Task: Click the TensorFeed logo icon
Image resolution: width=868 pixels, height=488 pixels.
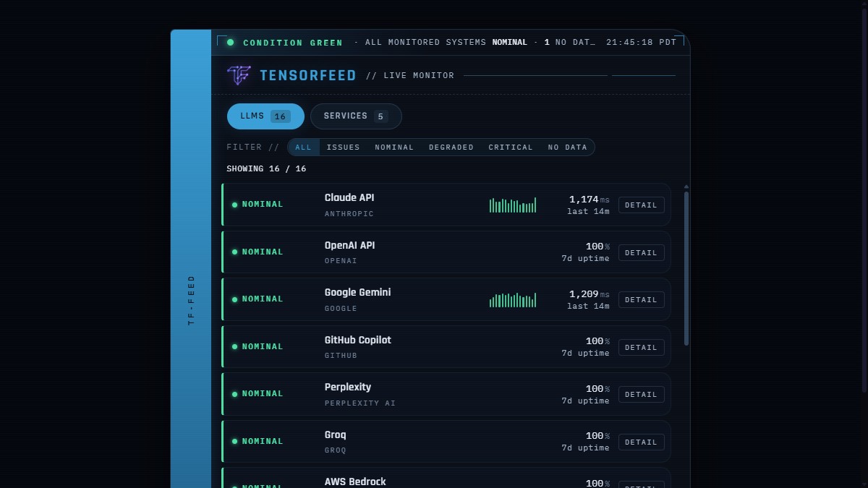Action: [x=239, y=75]
